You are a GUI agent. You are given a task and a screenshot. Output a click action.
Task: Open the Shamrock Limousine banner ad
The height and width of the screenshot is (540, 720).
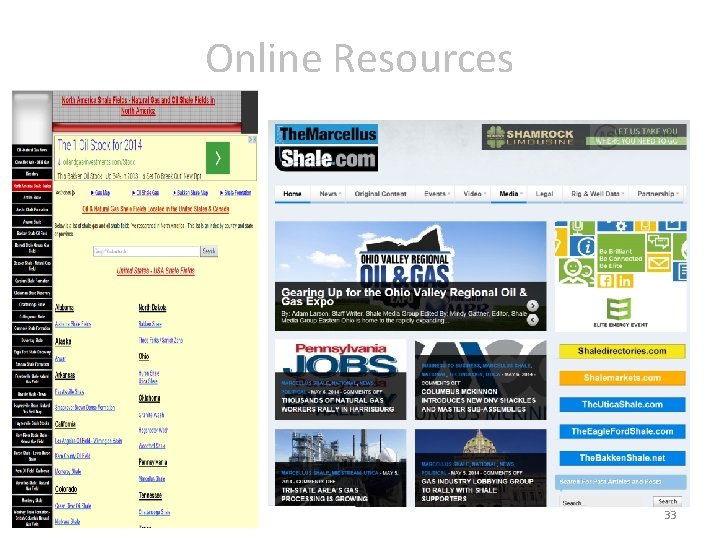584,136
